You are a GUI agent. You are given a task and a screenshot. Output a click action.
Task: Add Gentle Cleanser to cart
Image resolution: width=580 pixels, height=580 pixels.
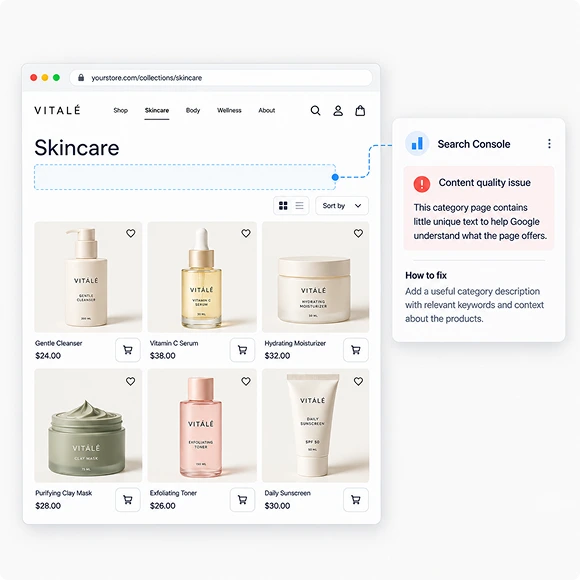pos(128,350)
